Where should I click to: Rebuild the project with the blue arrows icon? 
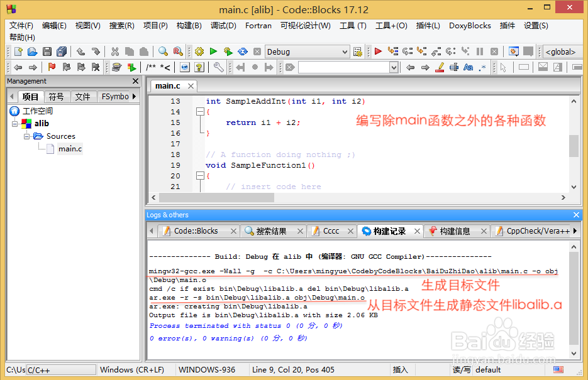point(243,52)
